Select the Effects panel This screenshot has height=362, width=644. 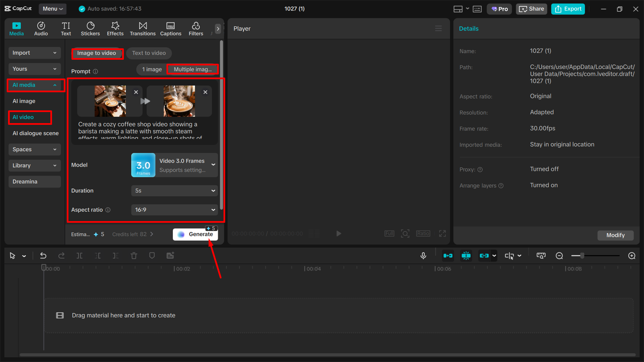pos(115,29)
